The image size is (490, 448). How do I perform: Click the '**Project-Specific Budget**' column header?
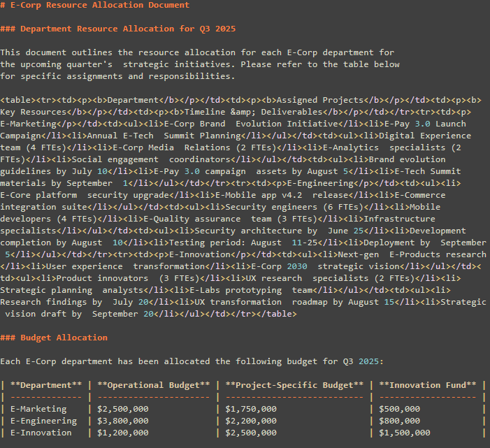pyautogui.click(x=294, y=385)
